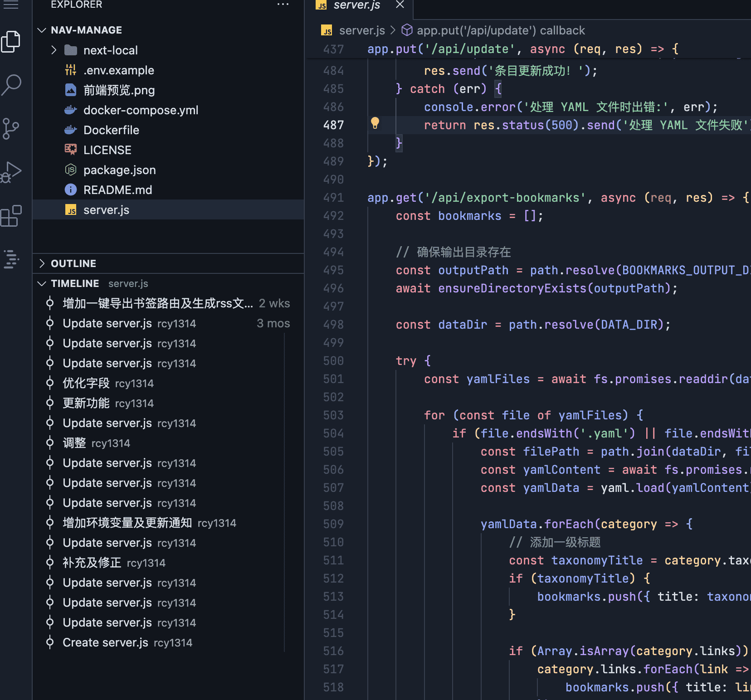This screenshot has height=700, width=751.
Task: Click the certificate icon beside LICENSE
Action: [71, 149]
